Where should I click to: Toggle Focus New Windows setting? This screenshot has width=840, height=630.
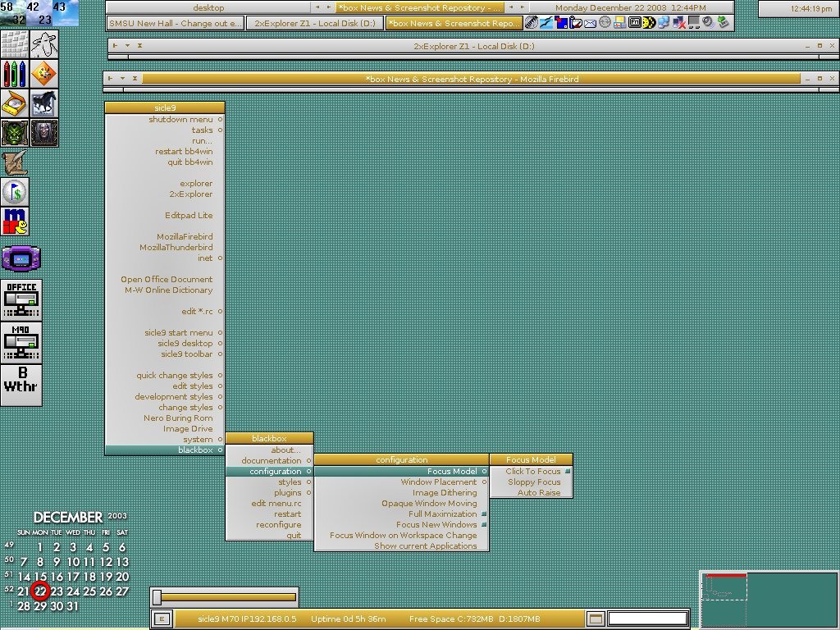[x=402, y=524]
